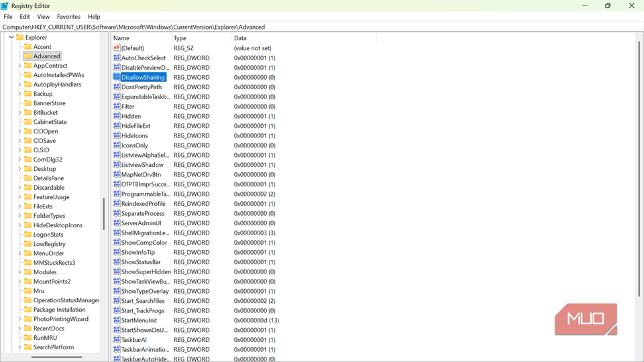Click the DWORD icon beside Start_TrackProgs
644x362 pixels.
pyautogui.click(x=117, y=310)
